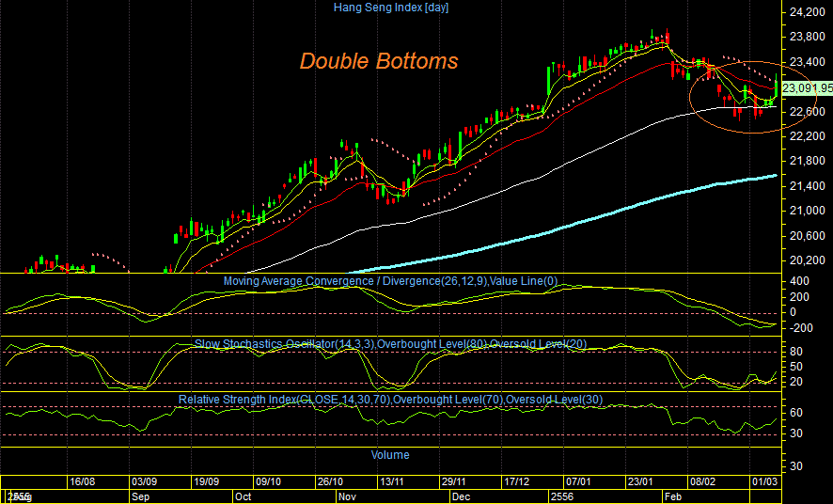
Task: Click the 26/10 date label
Action: click(x=330, y=481)
